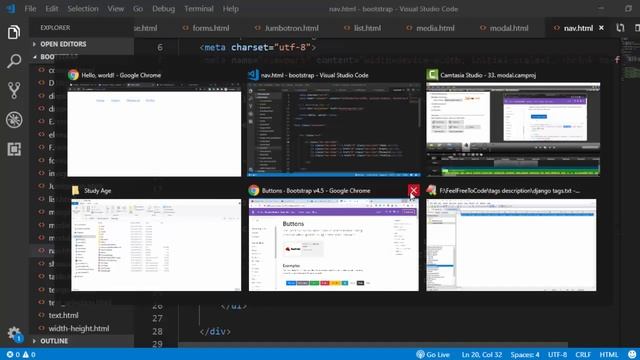Screen dimensions: 640x360
Task: Click the closing div tag line
Action: pos(215,331)
